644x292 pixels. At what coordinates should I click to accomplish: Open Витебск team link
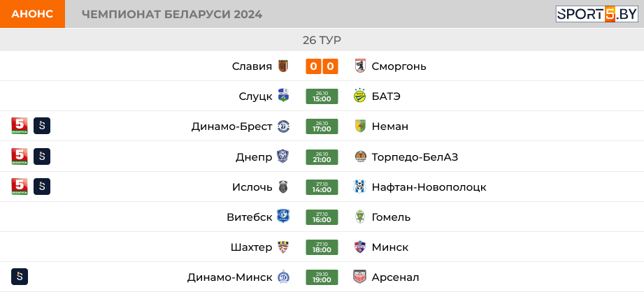[x=250, y=217]
